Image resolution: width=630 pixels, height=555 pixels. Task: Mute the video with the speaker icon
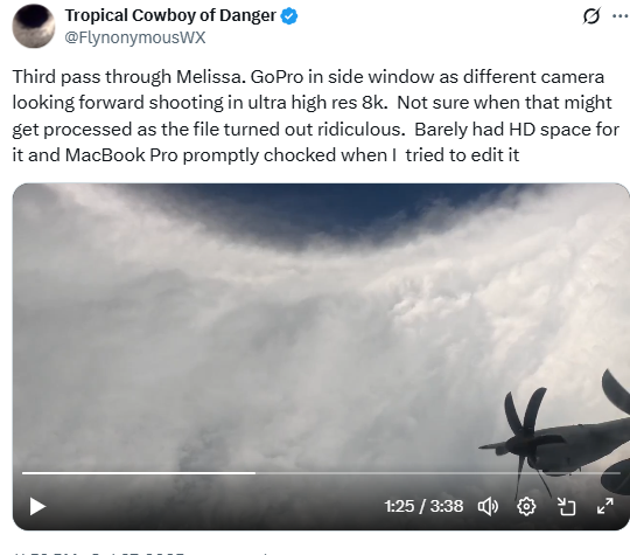tap(488, 506)
